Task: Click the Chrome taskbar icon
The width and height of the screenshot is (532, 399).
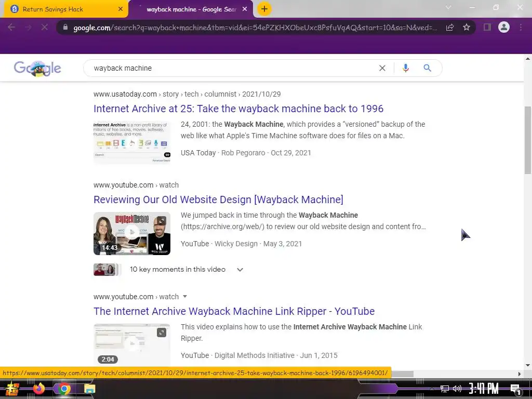Action: click(64, 389)
